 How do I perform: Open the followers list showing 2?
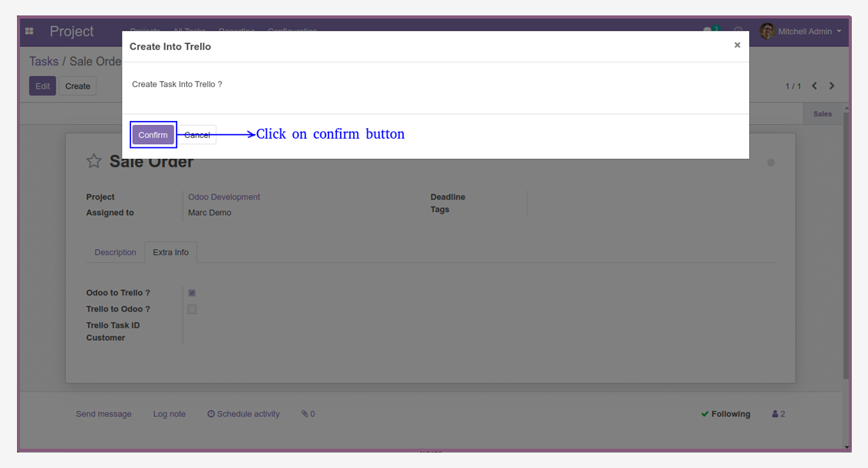[x=779, y=414]
